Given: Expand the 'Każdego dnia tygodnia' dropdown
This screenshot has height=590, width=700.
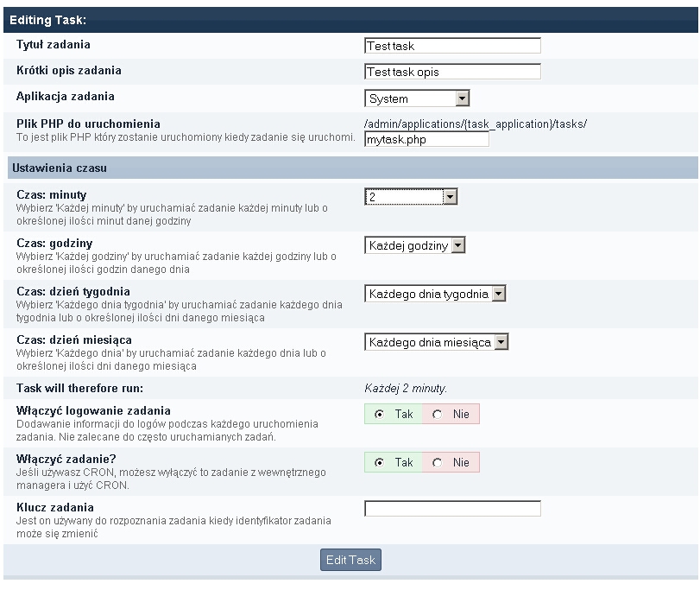Looking at the screenshot, I should click(x=435, y=295).
